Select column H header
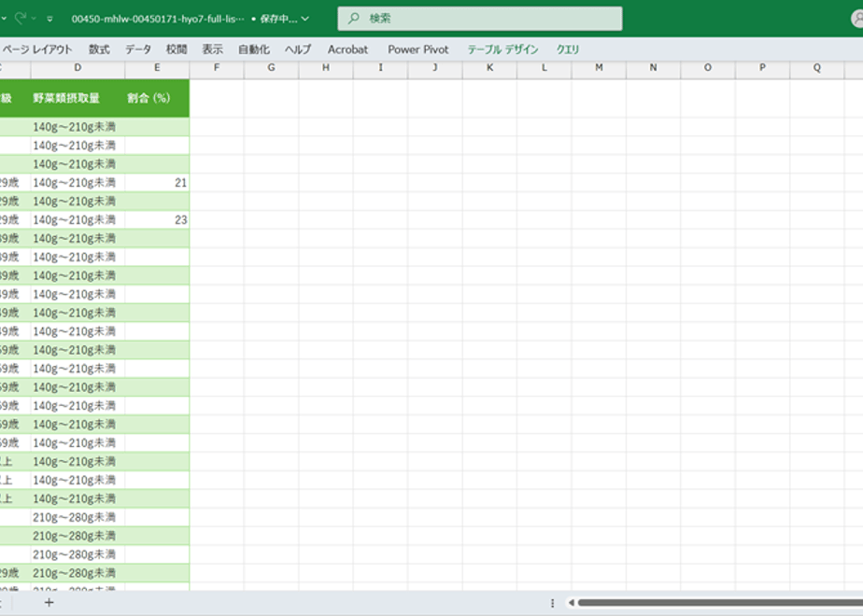863x616 pixels. click(x=326, y=67)
